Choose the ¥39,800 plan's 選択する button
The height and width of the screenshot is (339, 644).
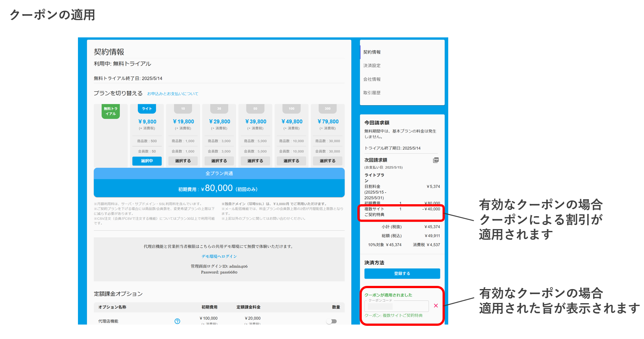(255, 161)
